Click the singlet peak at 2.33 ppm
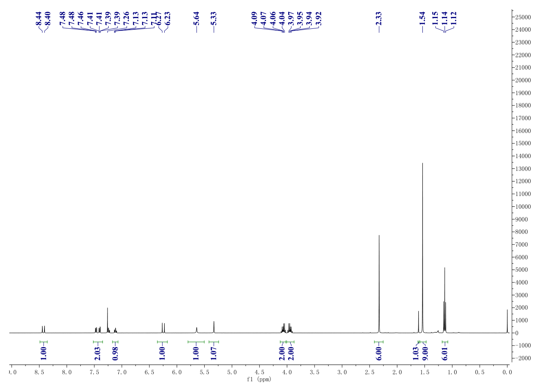The image size is (555, 392). click(x=379, y=284)
